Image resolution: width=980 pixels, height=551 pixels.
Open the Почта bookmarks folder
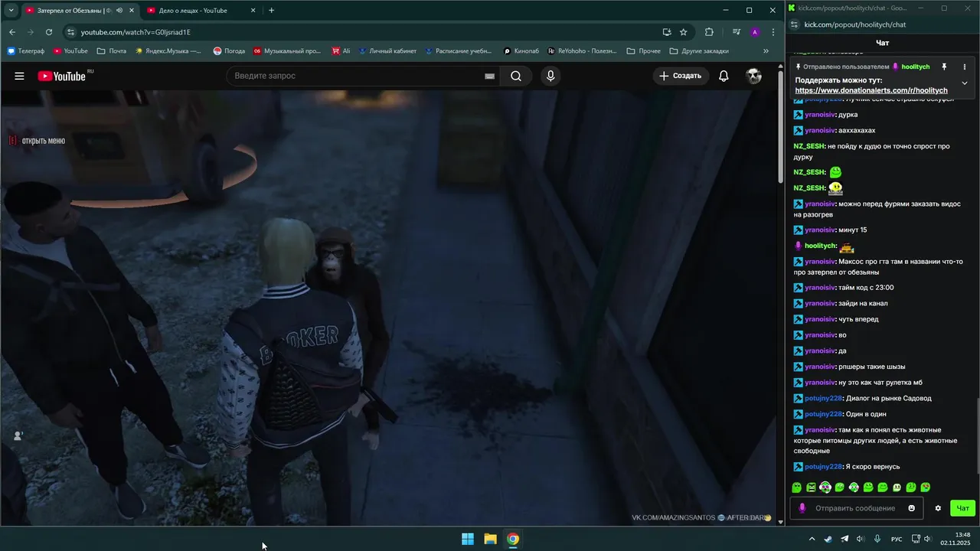coord(112,51)
